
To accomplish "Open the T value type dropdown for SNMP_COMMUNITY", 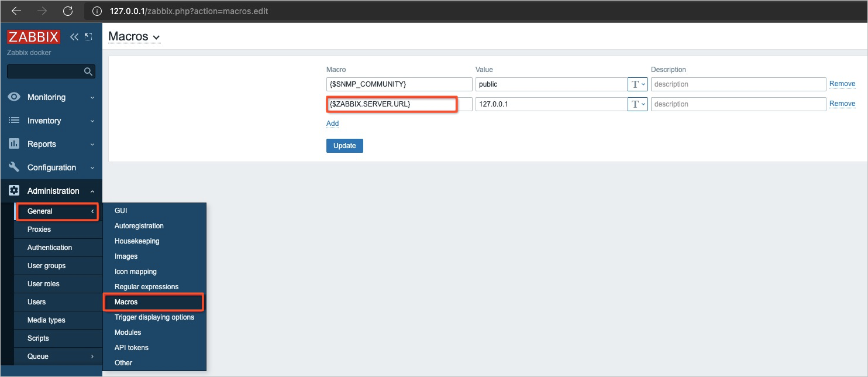I will [638, 84].
